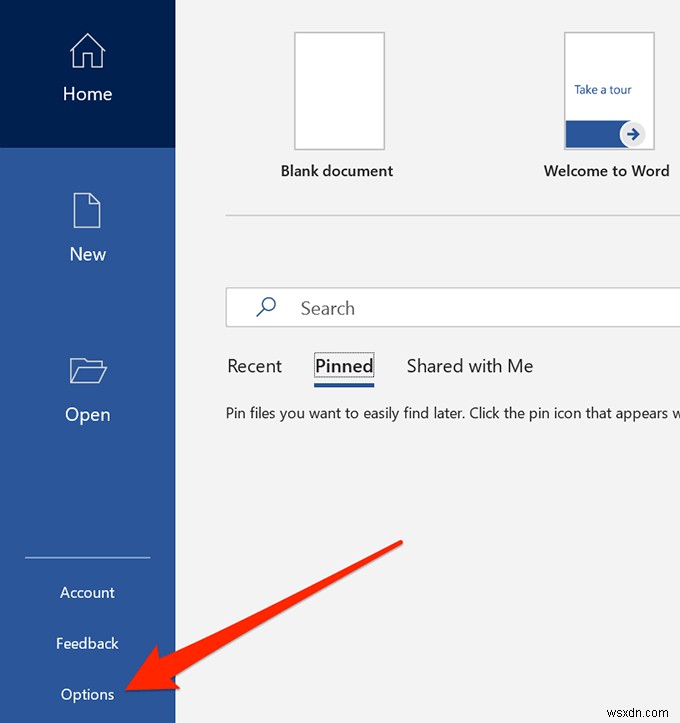Click the Open folder icon

point(88,370)
